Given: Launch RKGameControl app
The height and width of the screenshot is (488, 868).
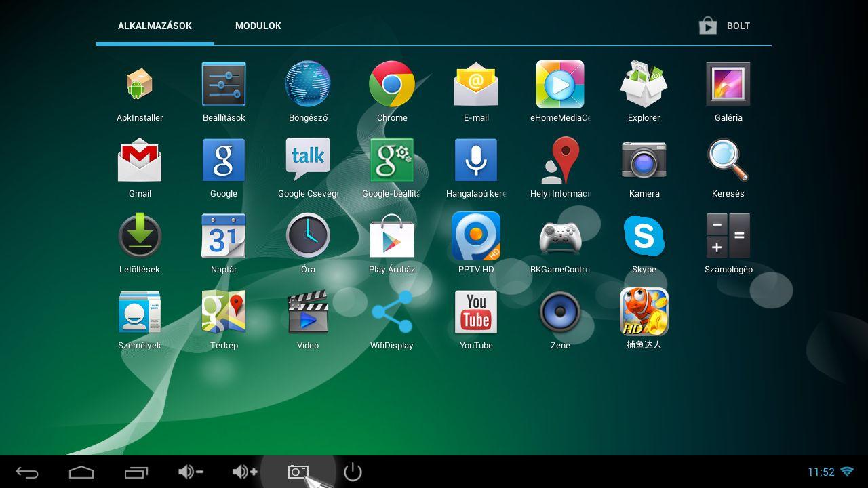Looking at the screenshot, I should (x=560, y=237).
